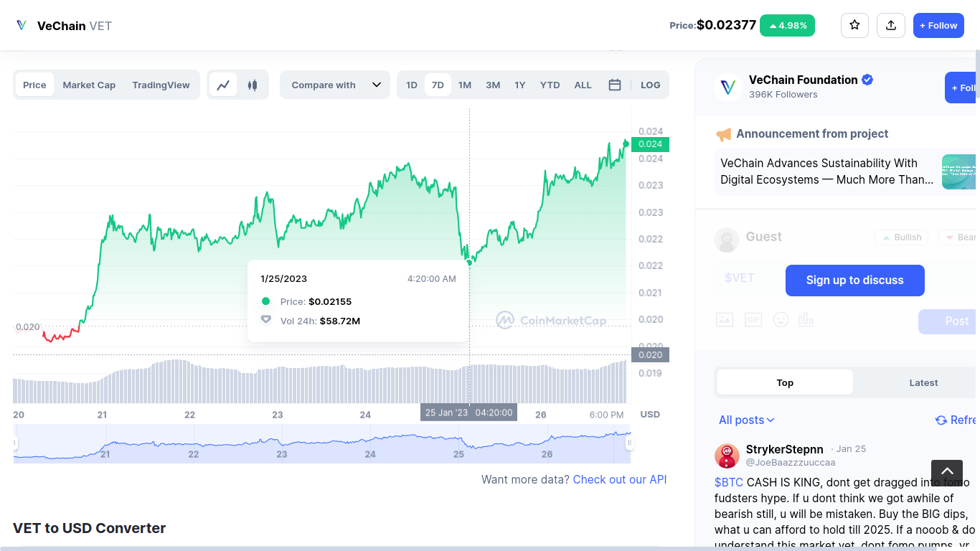The height and width of the screenshot is (551, 980).
Task: Add a poll using the chart icon
Action: (806, 320)
